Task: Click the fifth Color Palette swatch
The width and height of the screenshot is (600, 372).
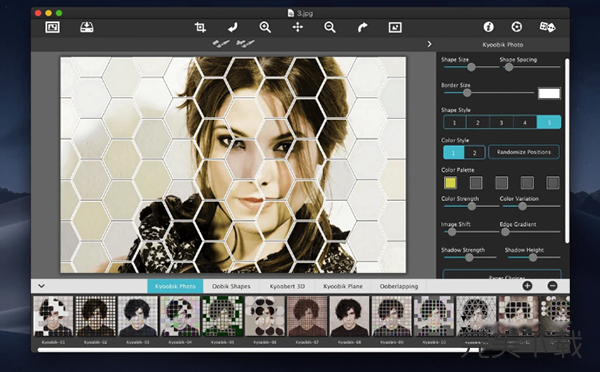Action: [x=553, y=183]
